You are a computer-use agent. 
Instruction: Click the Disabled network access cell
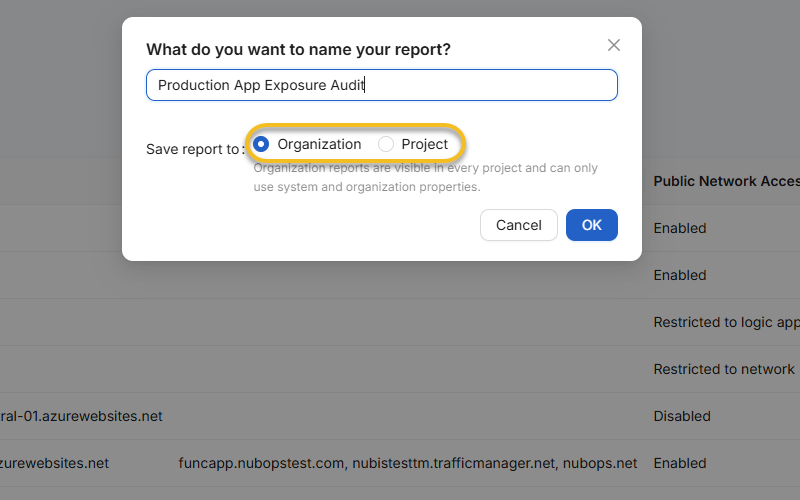[682, 416]
